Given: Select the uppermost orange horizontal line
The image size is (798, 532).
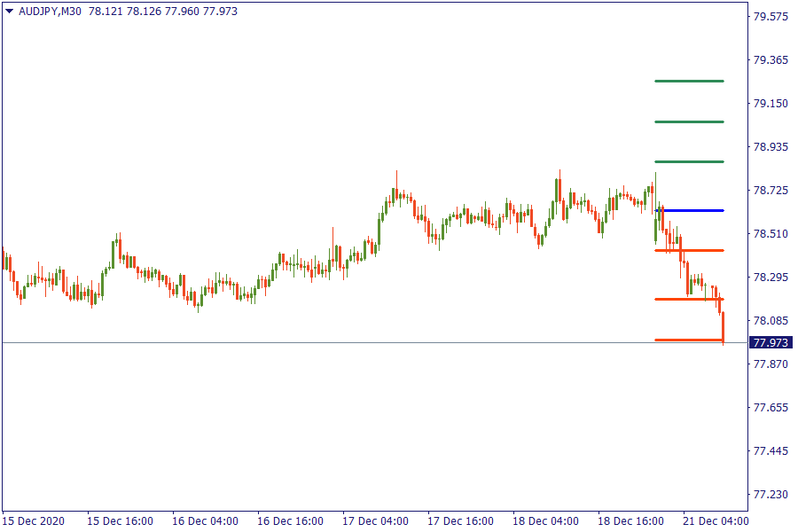Looking at the screenshot, I should tap(689, 251).
